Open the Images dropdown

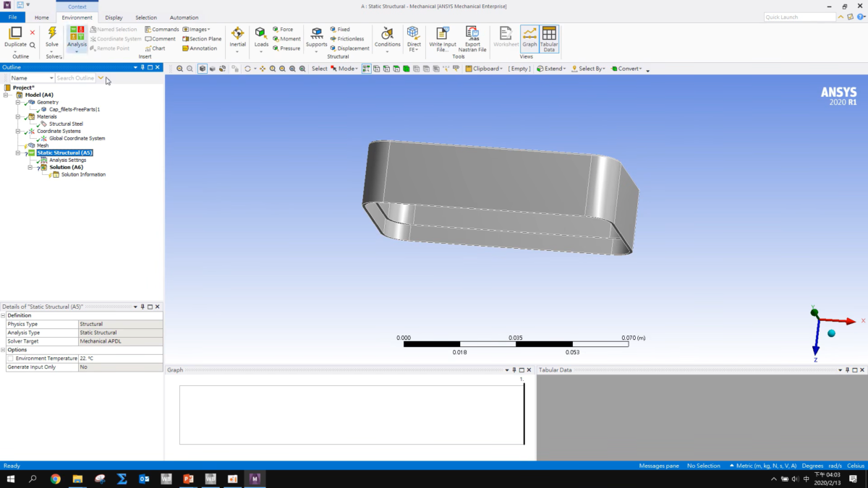point(196,30)
